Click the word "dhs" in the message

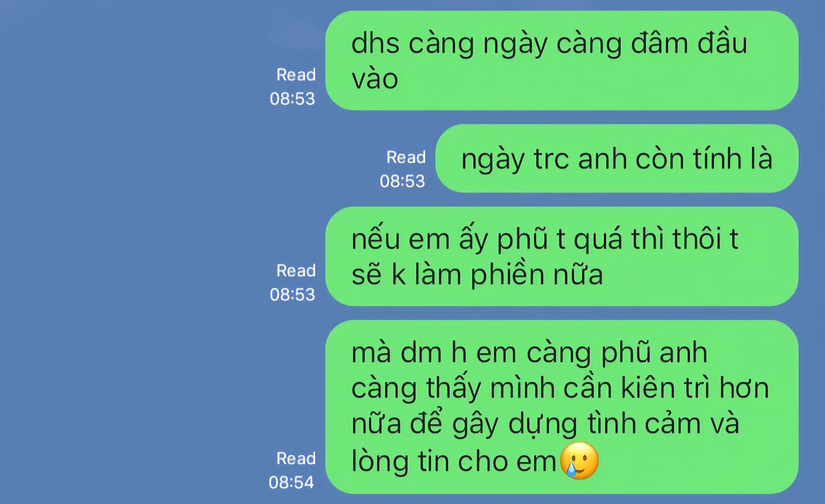tap(375, 43)
